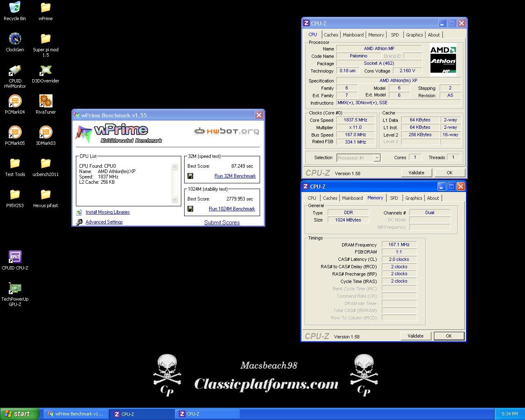Click save icon beside Run 1024M Benchmark

pyautogui.click(x=190, y=209)
